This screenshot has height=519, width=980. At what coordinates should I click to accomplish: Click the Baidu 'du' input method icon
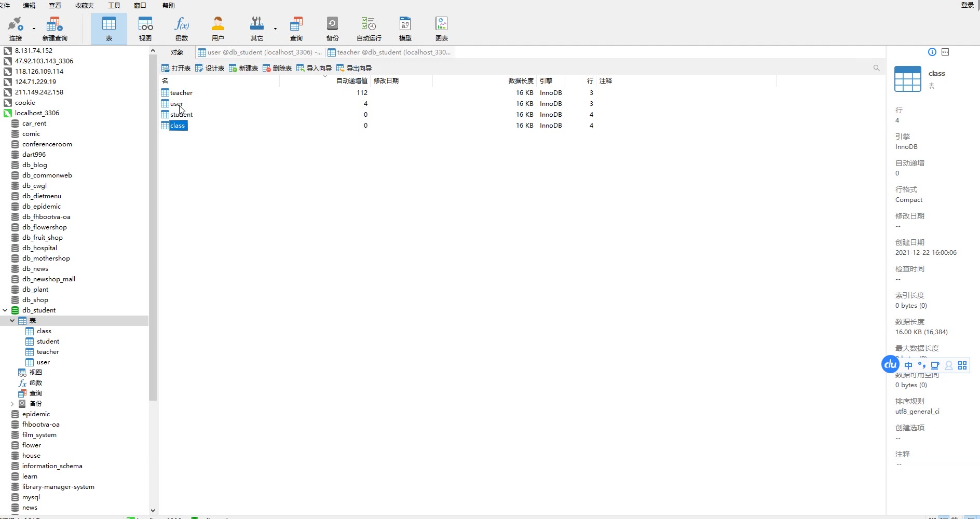pyautogui.click(x=891, y=364)
